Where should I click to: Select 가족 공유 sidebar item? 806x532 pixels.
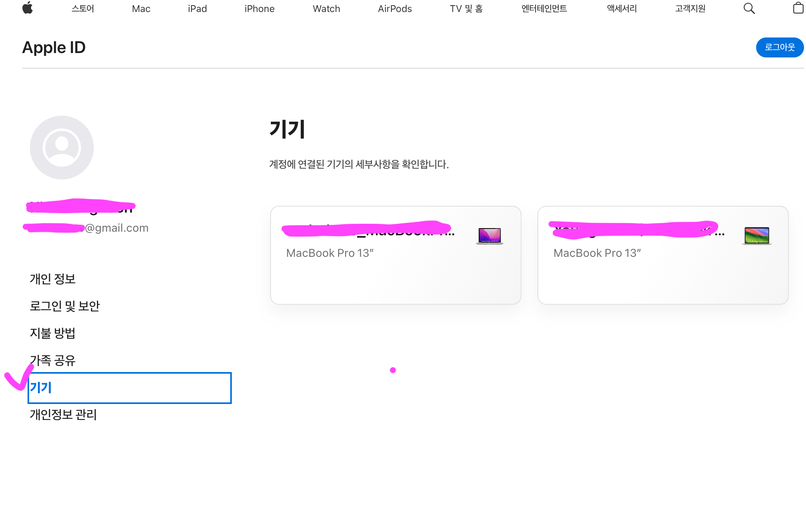(x=53, y=361)
